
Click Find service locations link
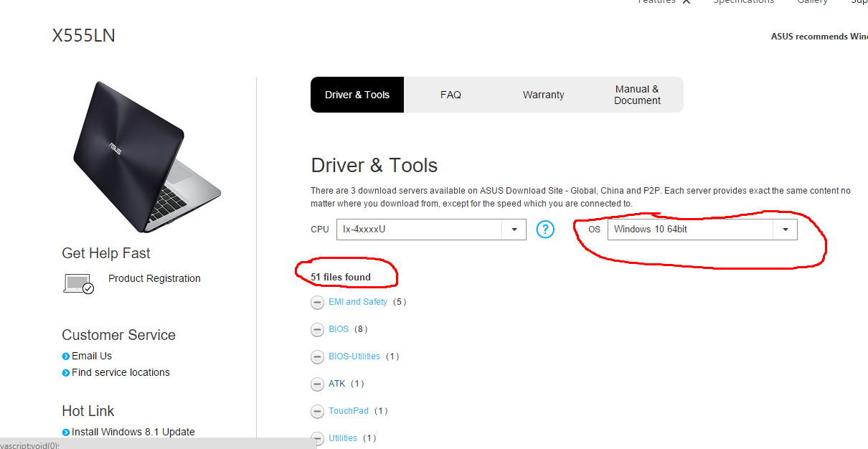click(121, 372)
